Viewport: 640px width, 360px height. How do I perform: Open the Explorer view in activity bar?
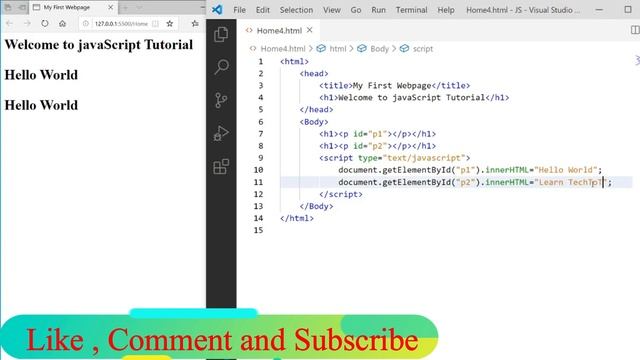[221, 34]
